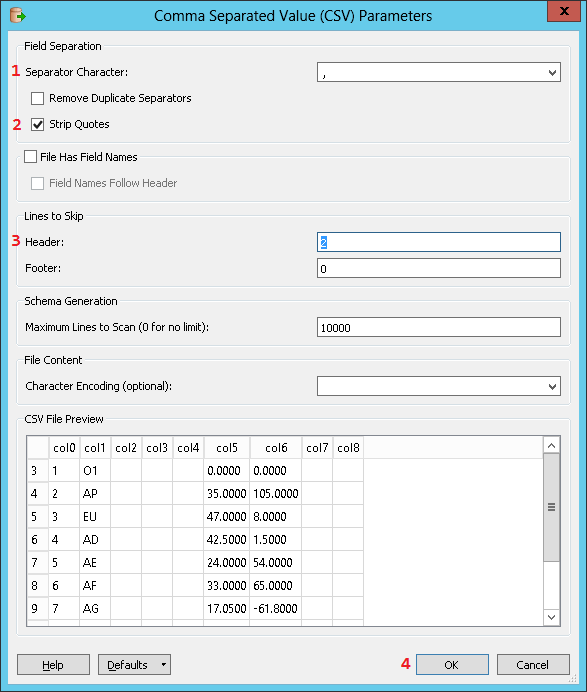
Task: Click the 54.0000 cell
Action: [x=276, y=563]
